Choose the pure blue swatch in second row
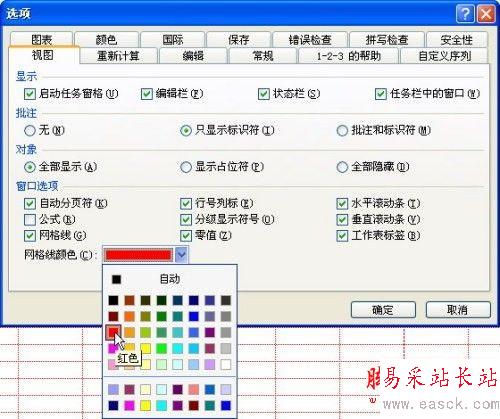Viewport: 500px width, 419px height. pos(194,316)
